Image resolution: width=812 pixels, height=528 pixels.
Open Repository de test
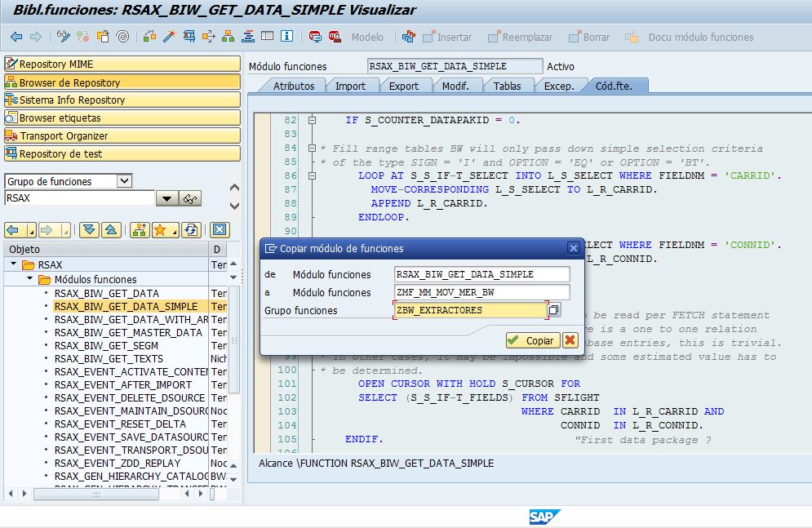122,153
